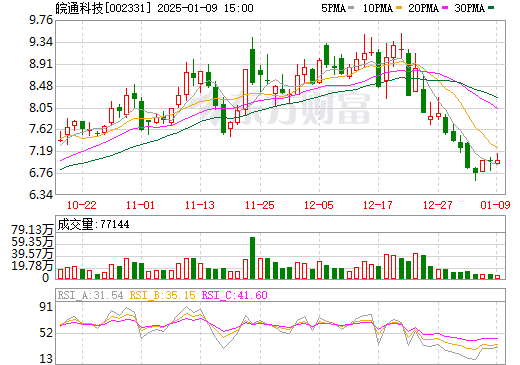Click the 9.76 price axis label

[x=41, y=20]
